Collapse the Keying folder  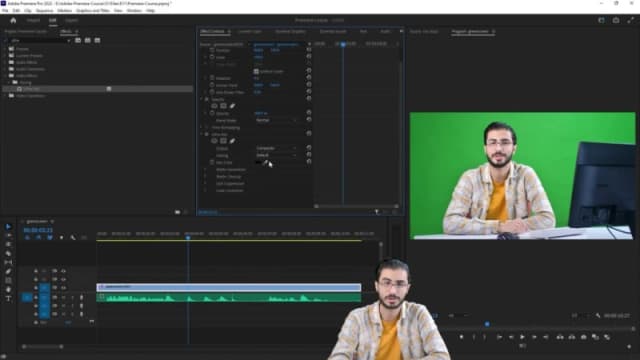coord(10,82)
